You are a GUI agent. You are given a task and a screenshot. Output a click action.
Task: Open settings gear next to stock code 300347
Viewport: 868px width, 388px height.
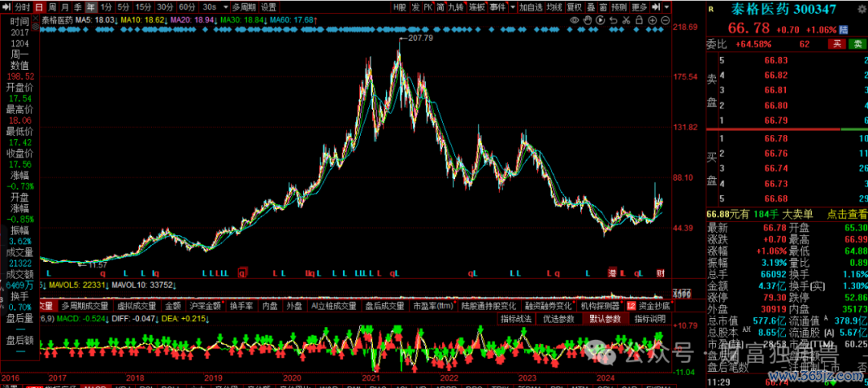[862, 10]
